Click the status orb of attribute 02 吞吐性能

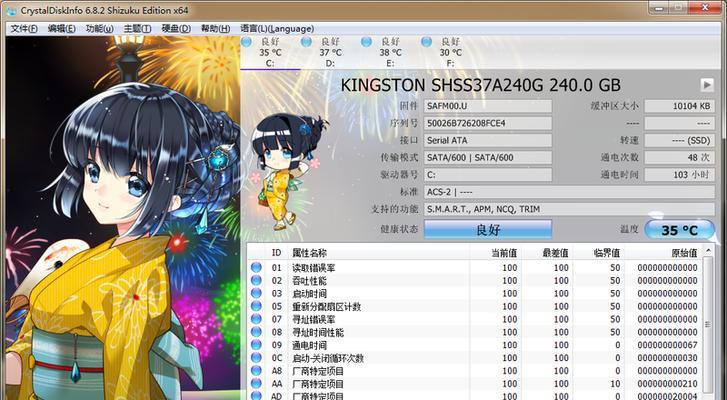tap(256, 280)
